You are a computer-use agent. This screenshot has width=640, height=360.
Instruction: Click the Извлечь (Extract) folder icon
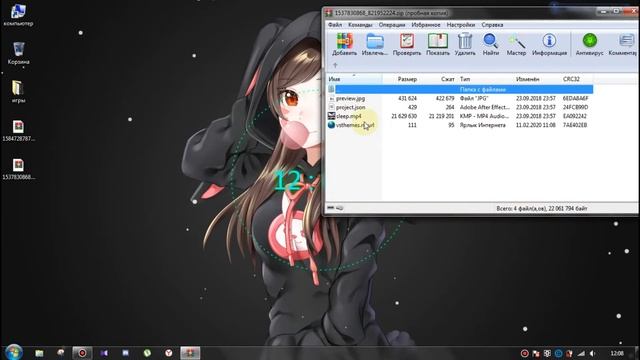pyautogui.click(x=375, y=42)
